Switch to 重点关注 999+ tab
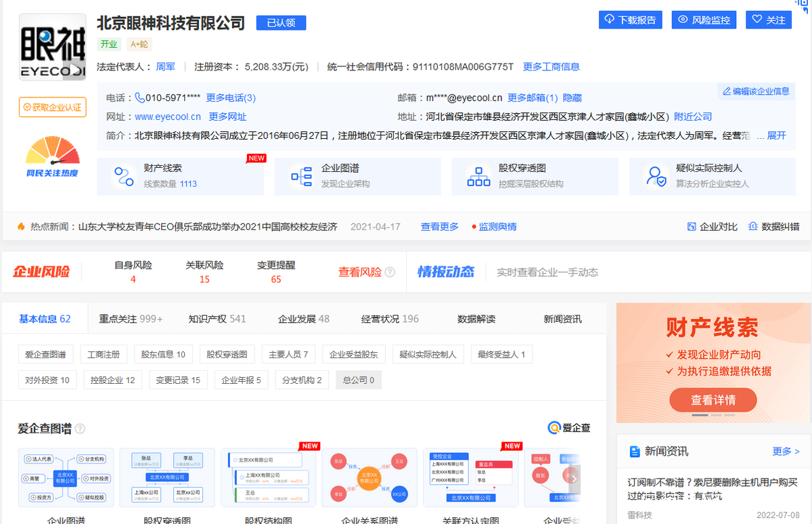 click(131, 319)
